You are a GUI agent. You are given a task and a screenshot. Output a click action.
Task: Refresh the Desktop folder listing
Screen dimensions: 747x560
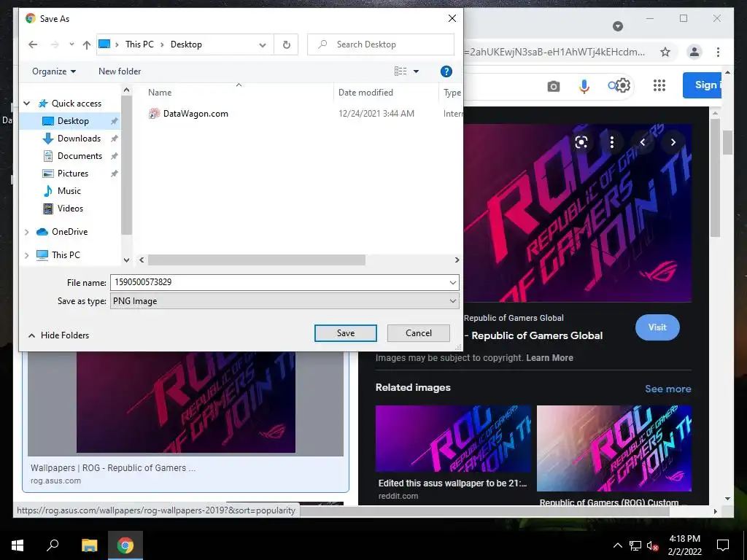tap(286, 44)
